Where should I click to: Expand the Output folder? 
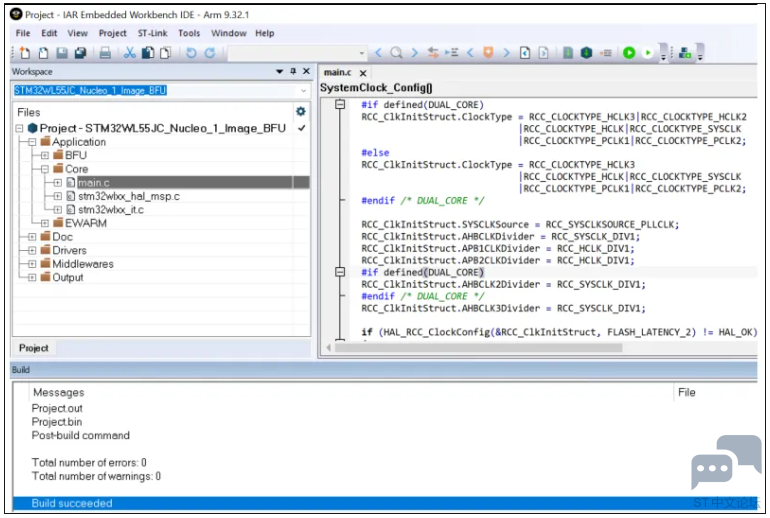pos(32,277)
